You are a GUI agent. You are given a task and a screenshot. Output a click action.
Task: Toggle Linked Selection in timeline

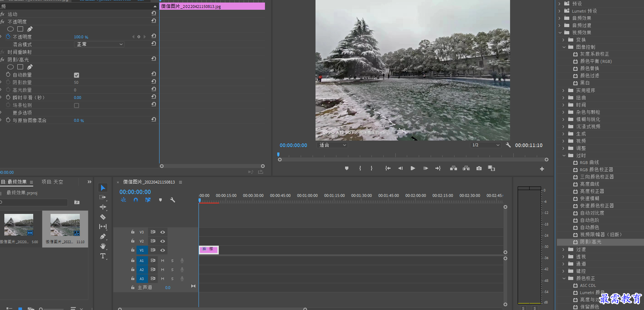pos(148,200)
